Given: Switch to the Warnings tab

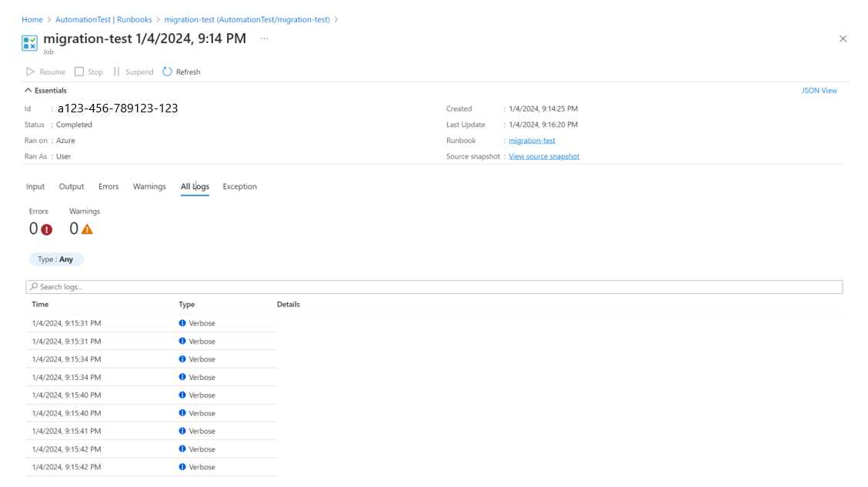Looking at the screenshot, I should pos(149,186).
